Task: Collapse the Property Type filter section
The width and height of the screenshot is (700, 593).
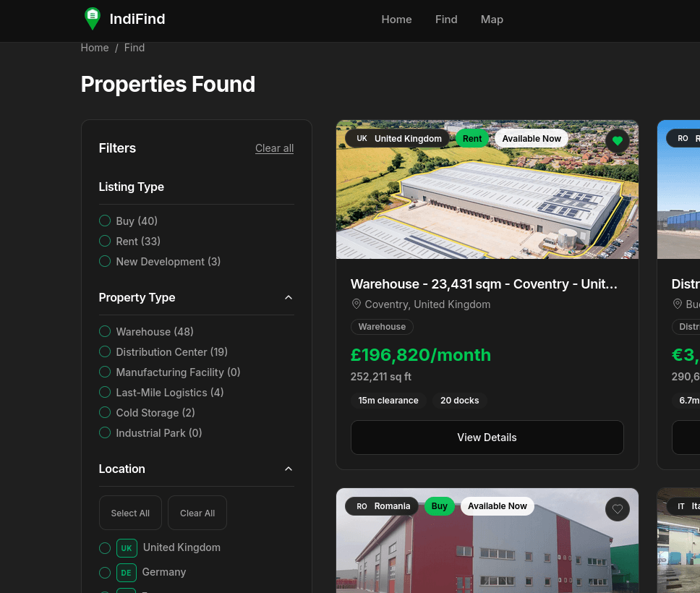Action: 289,297
